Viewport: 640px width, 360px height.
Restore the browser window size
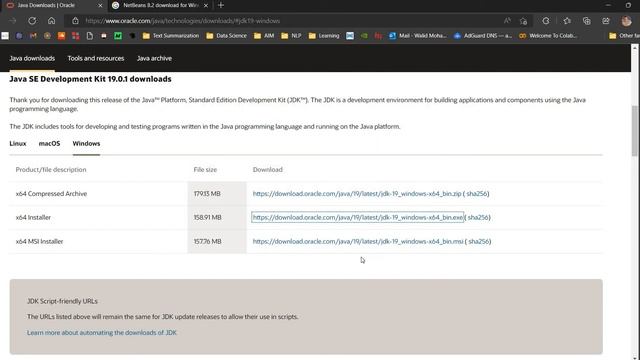point(628,5)
